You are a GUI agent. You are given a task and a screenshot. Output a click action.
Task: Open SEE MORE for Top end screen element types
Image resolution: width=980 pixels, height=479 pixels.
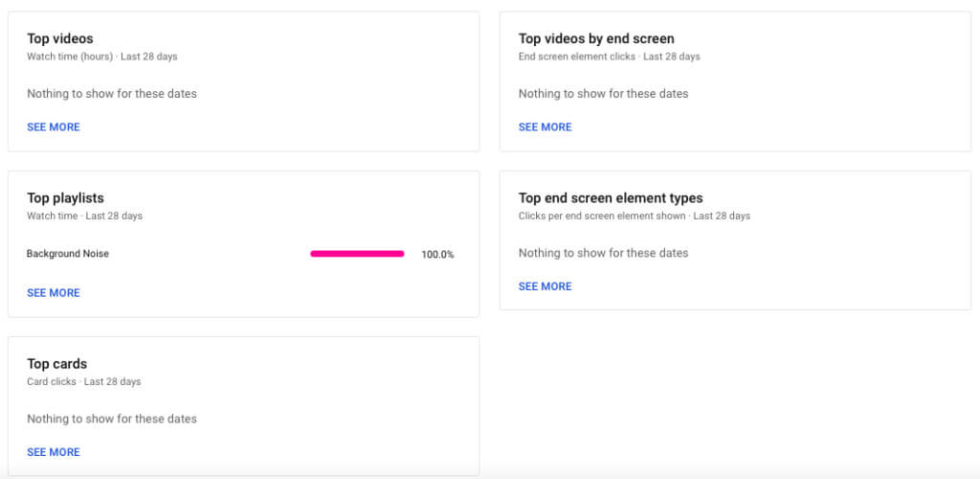[545, 286]
